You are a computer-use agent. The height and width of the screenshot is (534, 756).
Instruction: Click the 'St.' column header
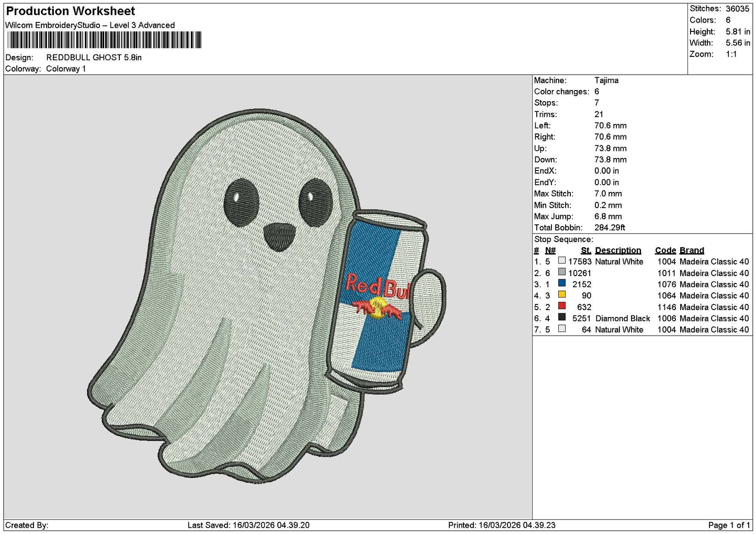coord(586,251)
